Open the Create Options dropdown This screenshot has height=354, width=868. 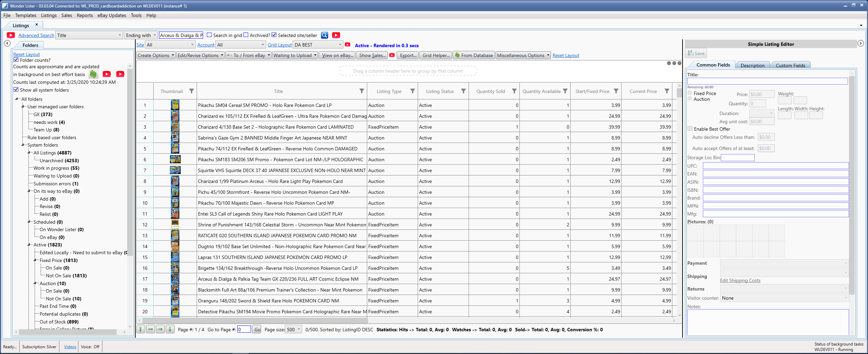(x=156, y=55)
